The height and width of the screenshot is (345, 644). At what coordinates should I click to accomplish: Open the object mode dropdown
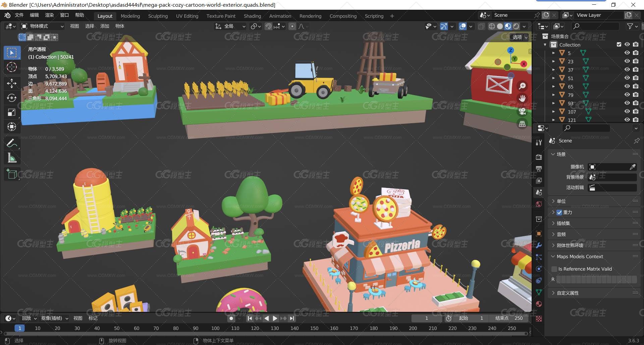click(42, 26)
